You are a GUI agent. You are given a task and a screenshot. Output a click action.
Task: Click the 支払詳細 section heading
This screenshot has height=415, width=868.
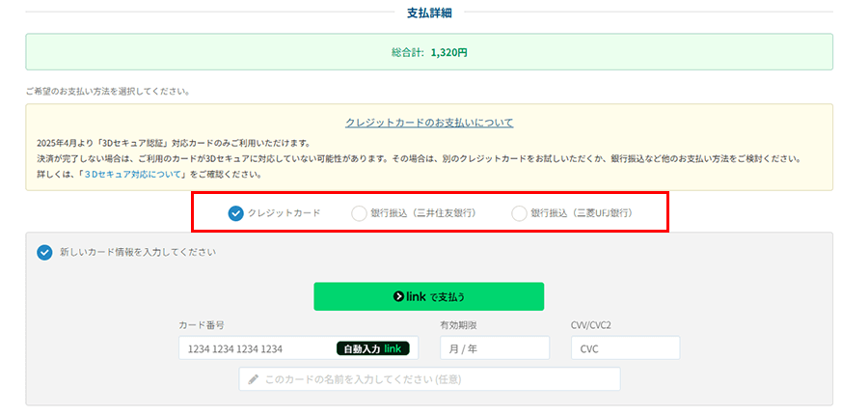(429, 13)
